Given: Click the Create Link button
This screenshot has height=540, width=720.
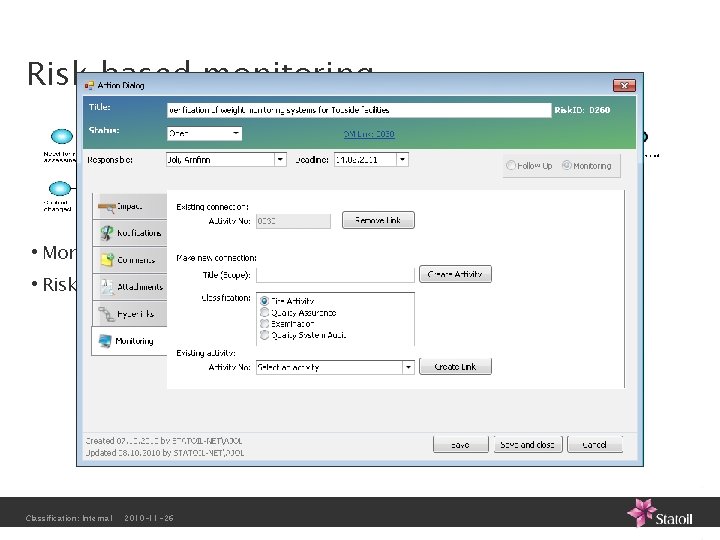Looking at the screenshot, I should pyautogui.click(x=455, y=367).
